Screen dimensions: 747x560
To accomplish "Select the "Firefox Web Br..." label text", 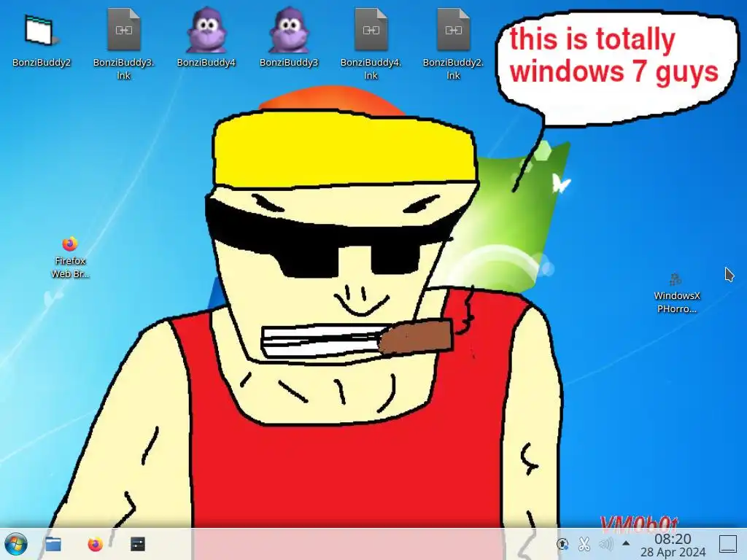I will click(70, 267).
